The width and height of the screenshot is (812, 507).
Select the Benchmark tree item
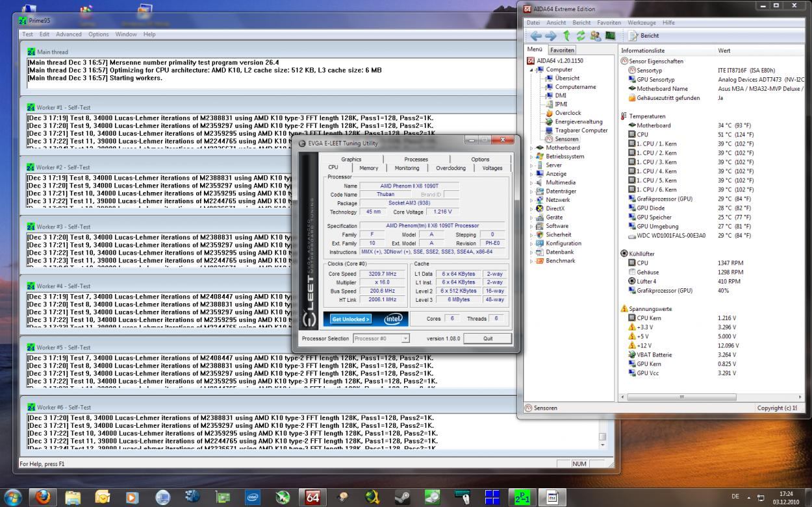[561, 261]
